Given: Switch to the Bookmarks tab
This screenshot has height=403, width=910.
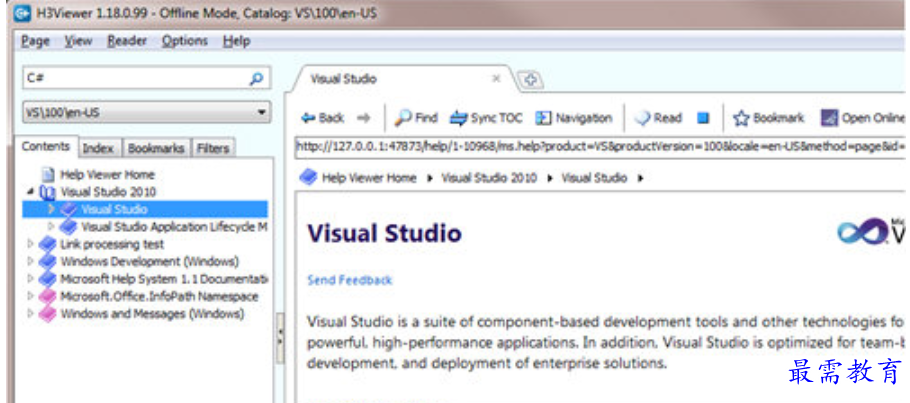Looking at the screenshot, I should tap(156, 149).
